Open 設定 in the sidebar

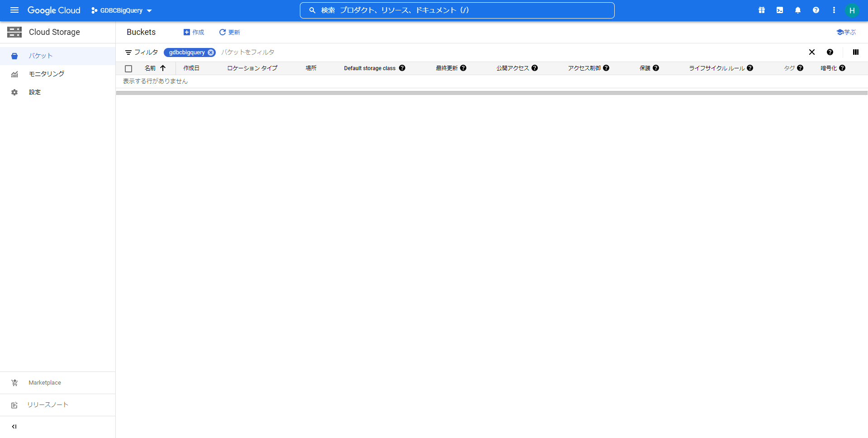35,92
